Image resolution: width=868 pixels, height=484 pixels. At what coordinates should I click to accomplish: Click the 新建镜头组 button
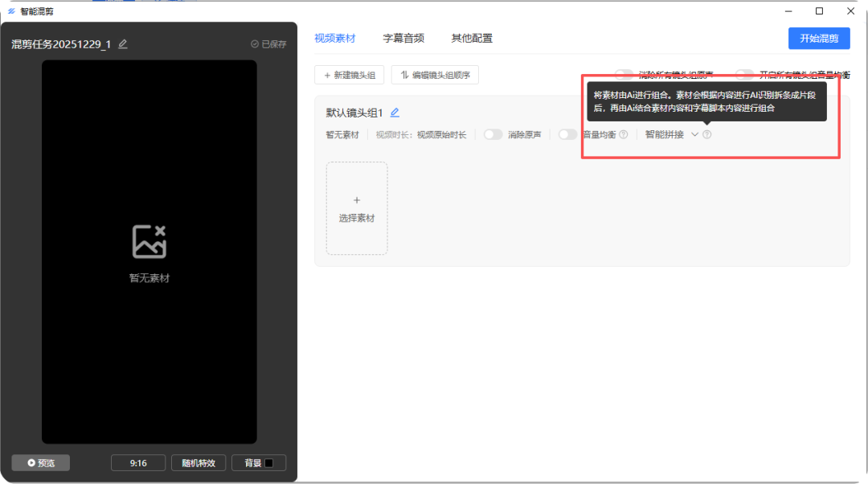coord(350,75)
